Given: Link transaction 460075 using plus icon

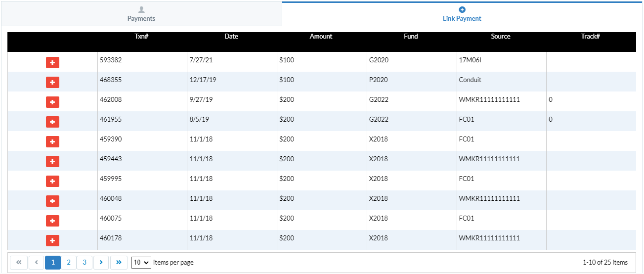Looking at the screenshot, I should click(x=52, y=221).
